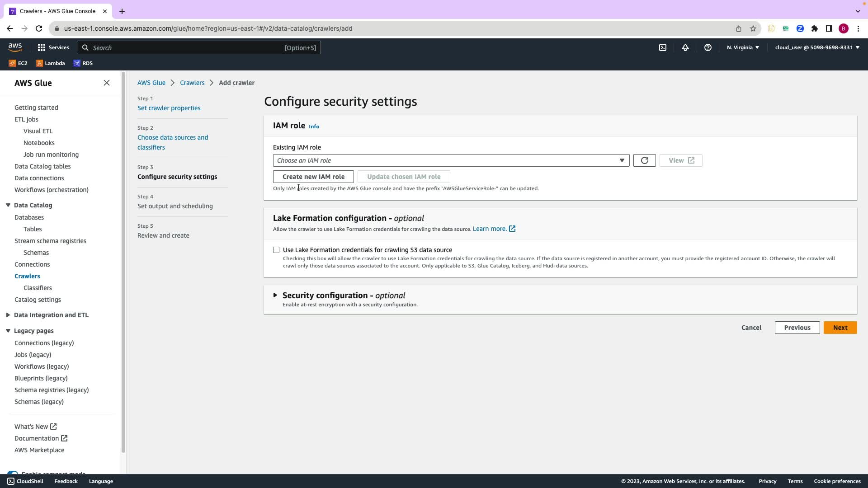The width and height of the screenshot is (868, 488).
Task: Open CloudShell terminal icon in top navbar
Action: 663,47
